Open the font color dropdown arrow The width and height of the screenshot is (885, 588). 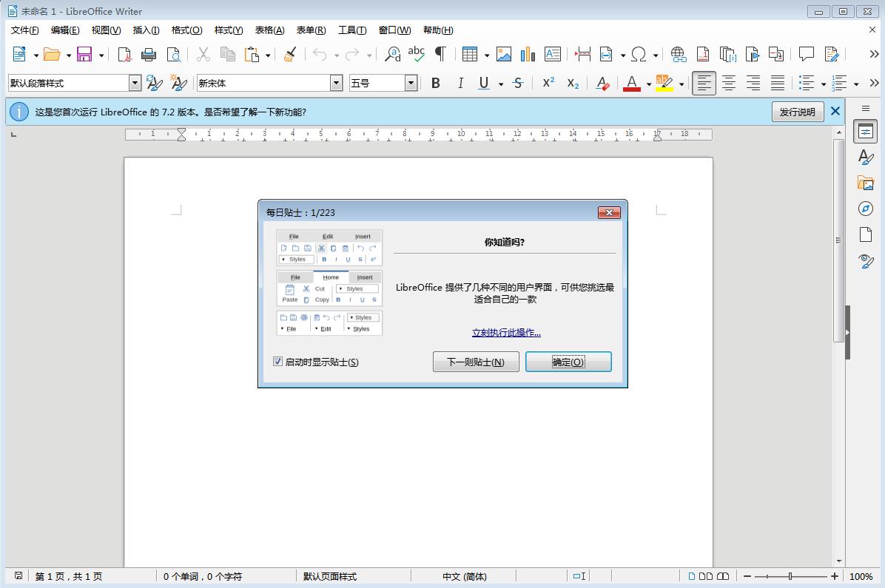[x=648, y=84]
